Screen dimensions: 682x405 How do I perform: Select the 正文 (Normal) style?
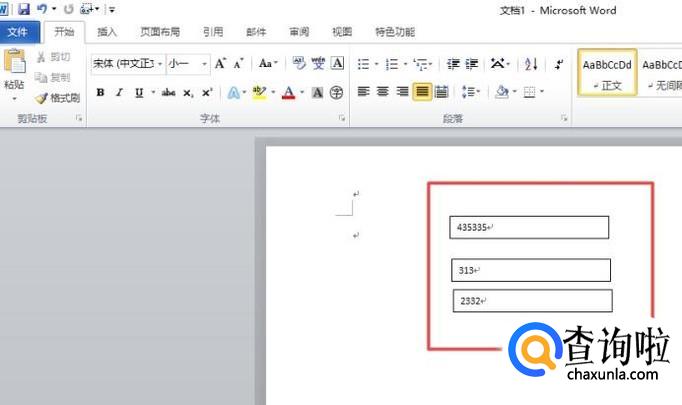607,72
